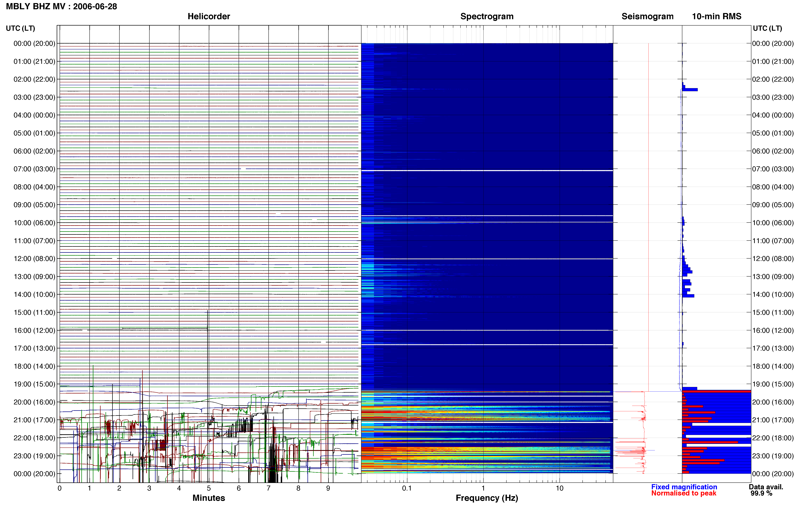Click the left '19:00 (15:00)' time label
Image resolution: width=812 pixels, height=508 pixels.
(x=34, y=384)
